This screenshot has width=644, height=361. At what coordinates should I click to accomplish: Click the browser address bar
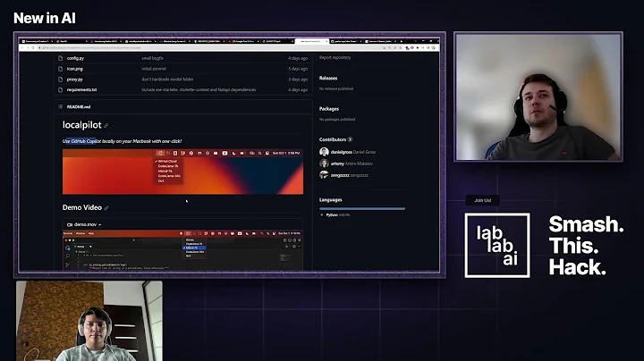(209, 47)
